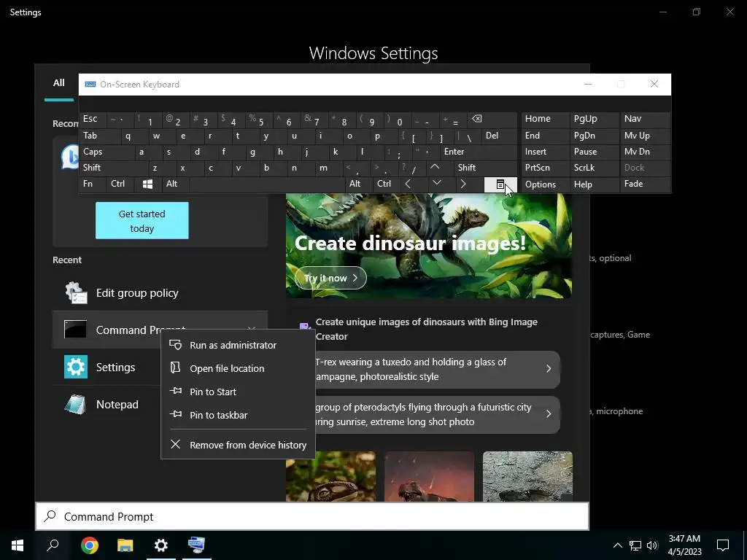Select Pin to Start in context menu
747x560 pixels.
click(x=239, y=392)
